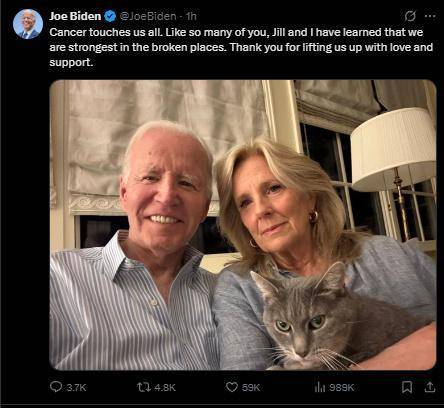The width and height of the screenshot is (444, 408).
Task: Click the share upload icon
Action: click(430, 387)
